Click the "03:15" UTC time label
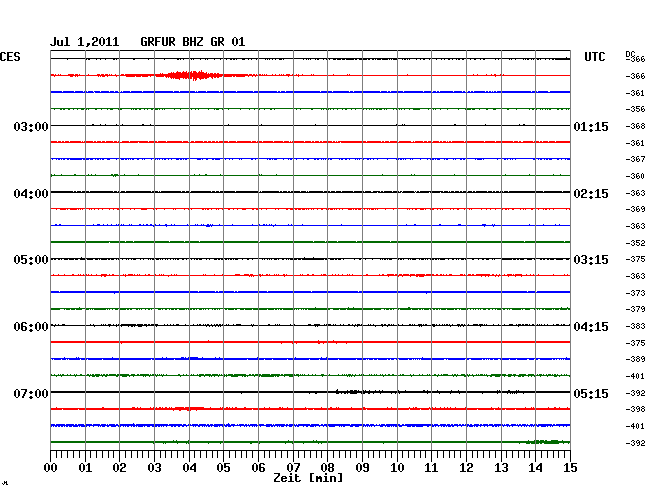650x494 pixels. tap(591, 260)
